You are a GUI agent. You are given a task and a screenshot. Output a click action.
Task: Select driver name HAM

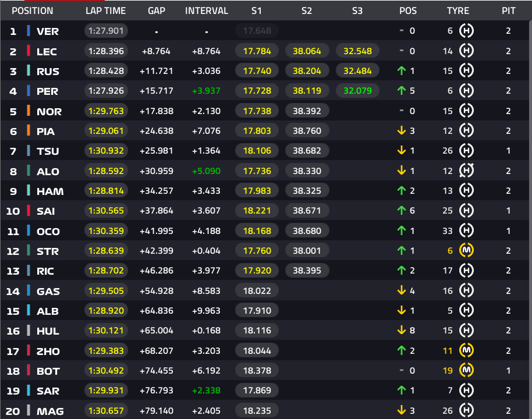(50, 191)
